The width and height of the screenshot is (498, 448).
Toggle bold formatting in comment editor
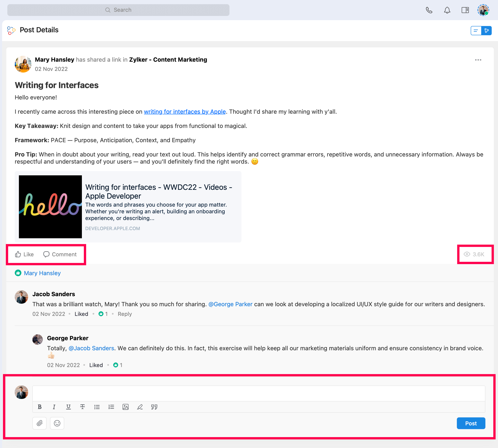[40, 407]
